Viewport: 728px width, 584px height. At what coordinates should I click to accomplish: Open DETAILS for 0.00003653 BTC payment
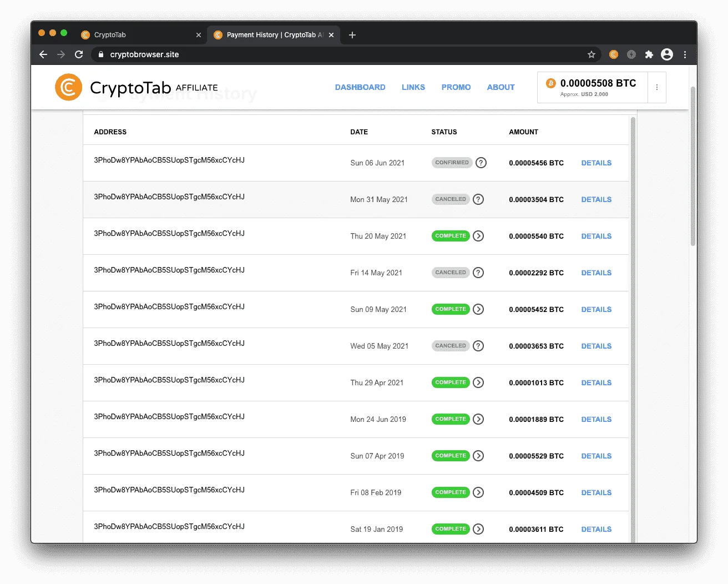pyautogui.click(x=596, y=346)
